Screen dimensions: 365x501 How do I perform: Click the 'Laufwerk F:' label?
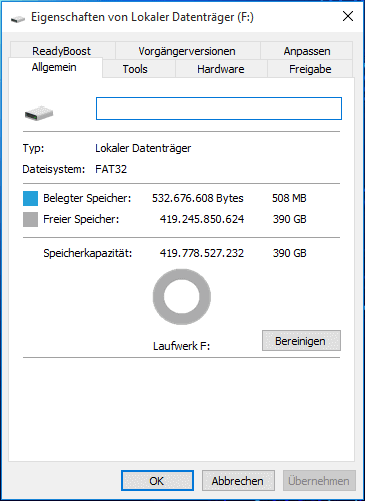181,346
